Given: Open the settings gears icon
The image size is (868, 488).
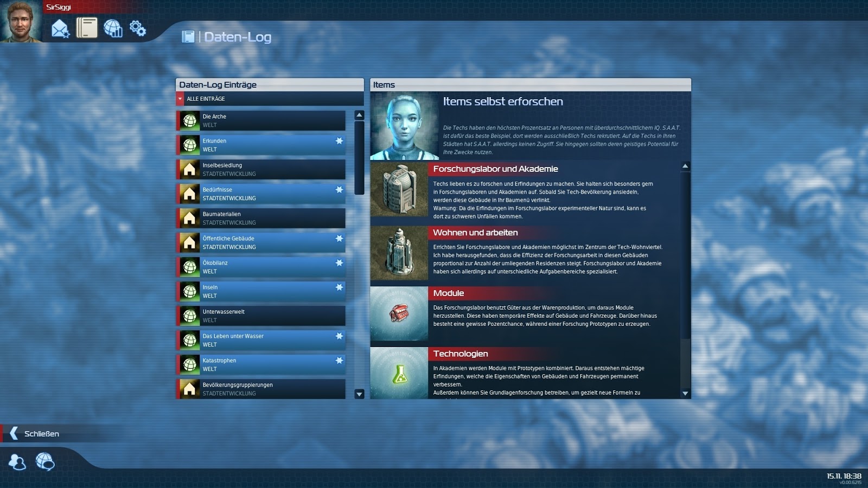Looking at the screenshot, I should point(138,28).
